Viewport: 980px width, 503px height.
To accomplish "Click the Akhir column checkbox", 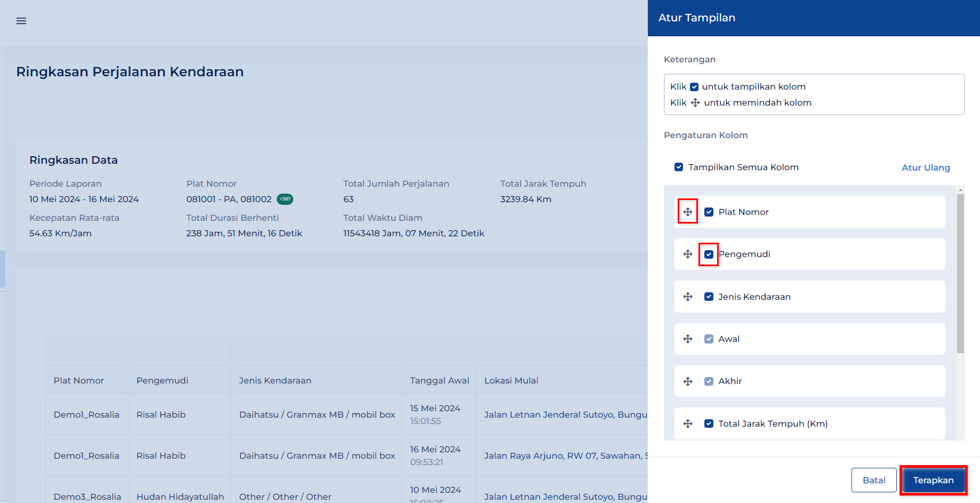I will (x=709, y=381).
